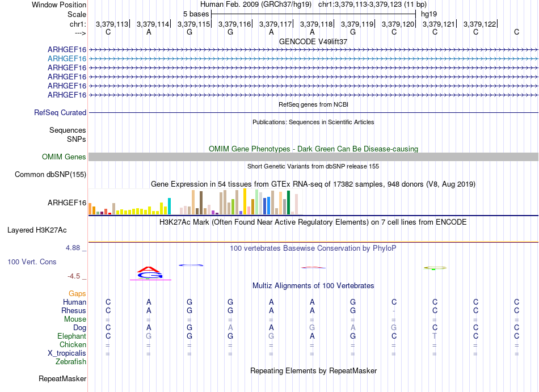Open Short Genetic Variants from dbSNP title
The height and width of the screenshot is (392, 539).
pyautogui.click(x=313, y=166)
